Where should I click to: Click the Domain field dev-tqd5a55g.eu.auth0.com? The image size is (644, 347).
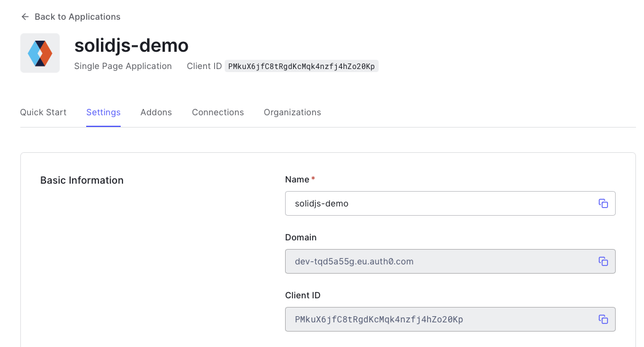point(450,261)
